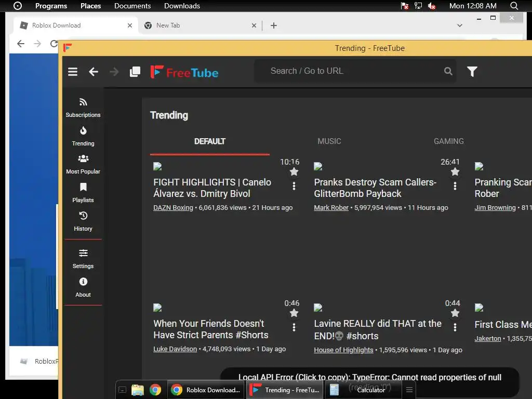
Task: Open the Places menu in top panel
Action: tap(90, 6)
